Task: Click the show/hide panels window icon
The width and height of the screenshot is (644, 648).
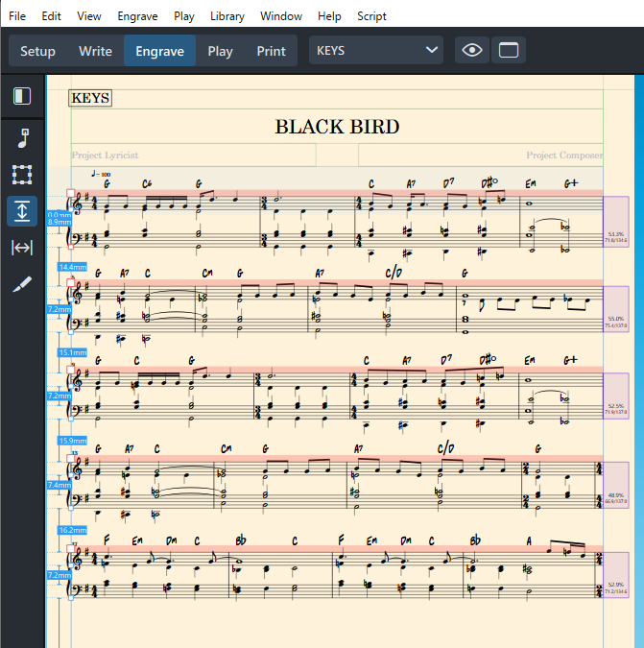Action: 509,51
